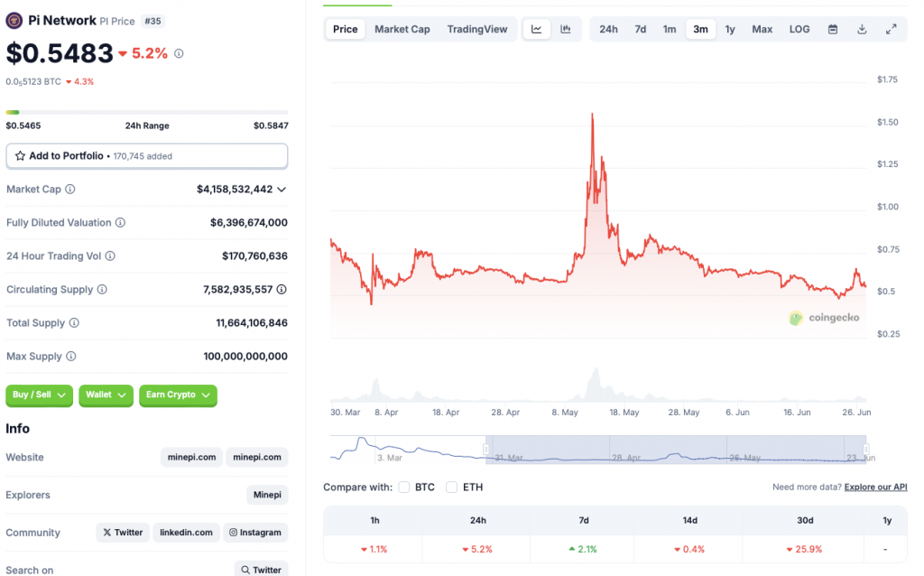Click the 1h 1.1% value cell

(374, 549)
